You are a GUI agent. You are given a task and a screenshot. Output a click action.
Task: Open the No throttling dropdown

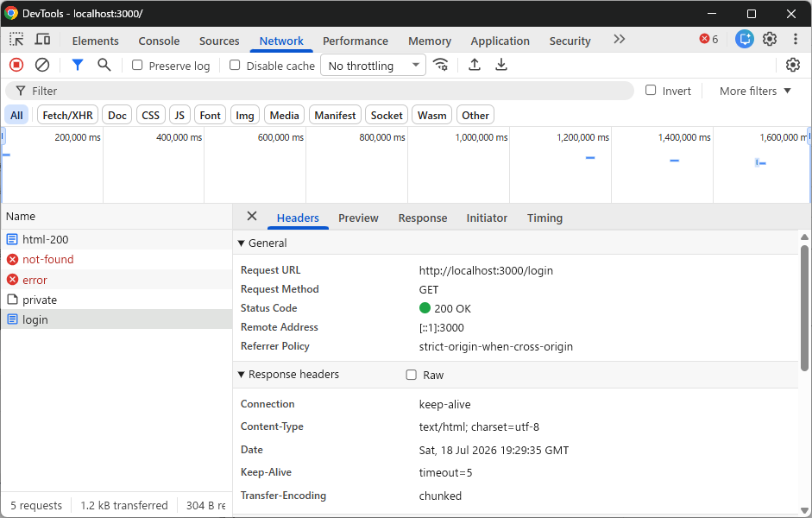373,66
